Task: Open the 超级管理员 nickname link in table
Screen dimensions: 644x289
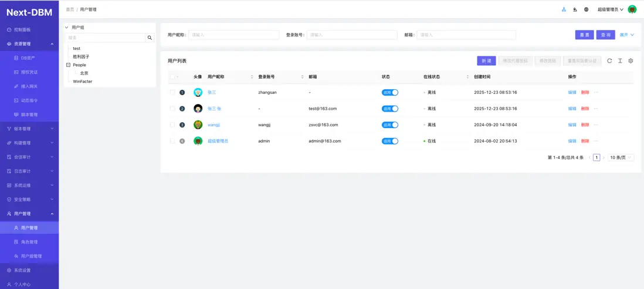Action: coord(218,141)
